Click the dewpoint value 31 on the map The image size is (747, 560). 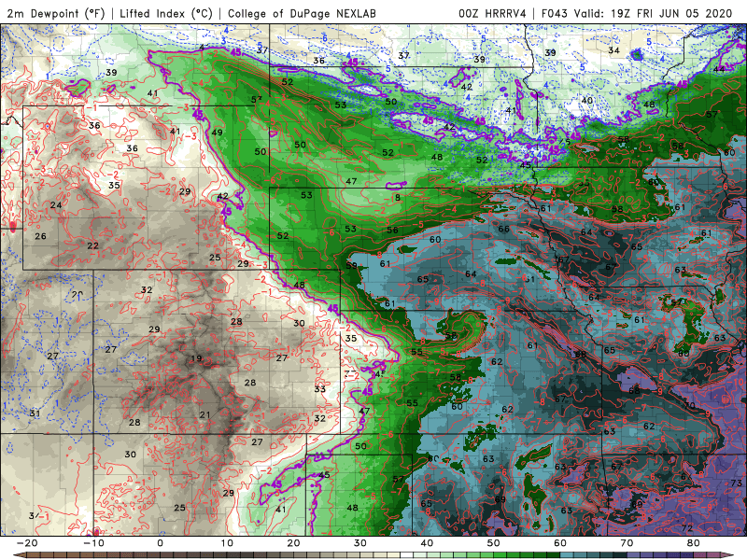point(35,413)
